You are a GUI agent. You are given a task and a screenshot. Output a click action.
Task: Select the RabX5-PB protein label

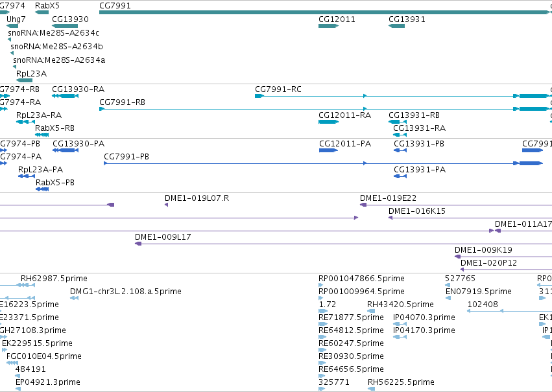[55, 183]
